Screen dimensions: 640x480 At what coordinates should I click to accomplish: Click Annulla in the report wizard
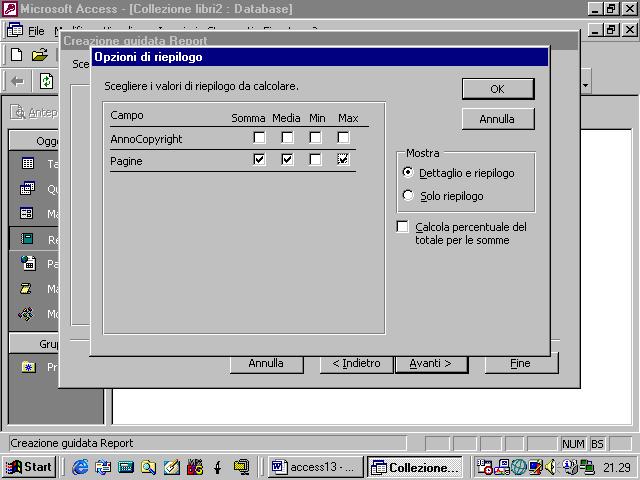tap(267, 363)
